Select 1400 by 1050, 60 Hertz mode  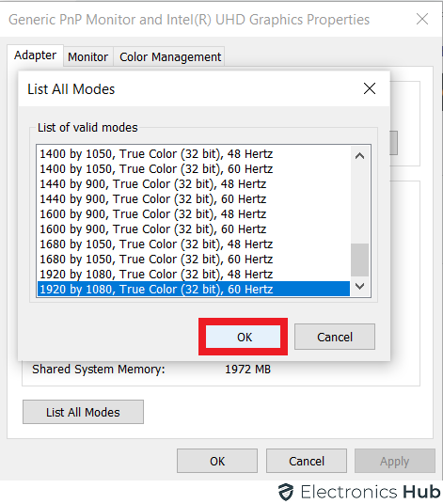pos(194,168)
